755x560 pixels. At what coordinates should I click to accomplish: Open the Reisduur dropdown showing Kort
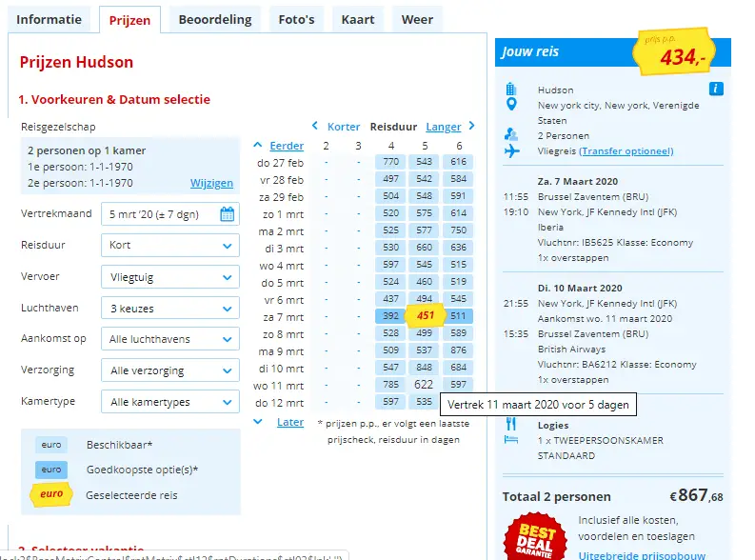(170, 246)
